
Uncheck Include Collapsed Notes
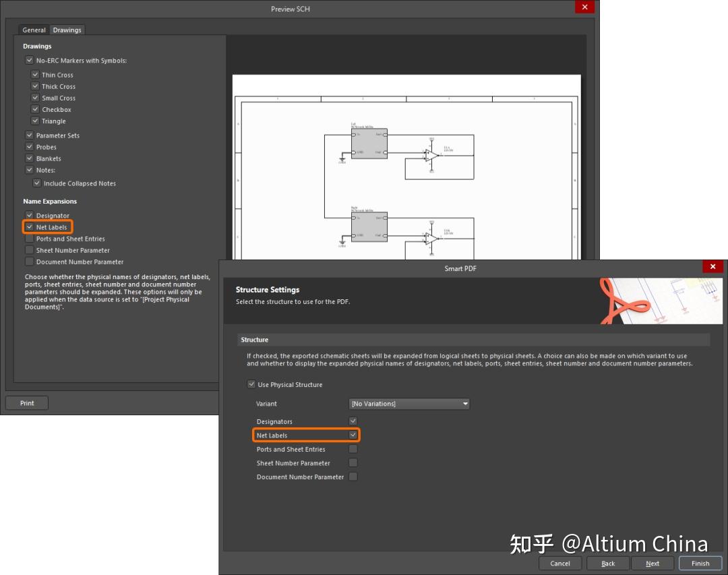37,183
